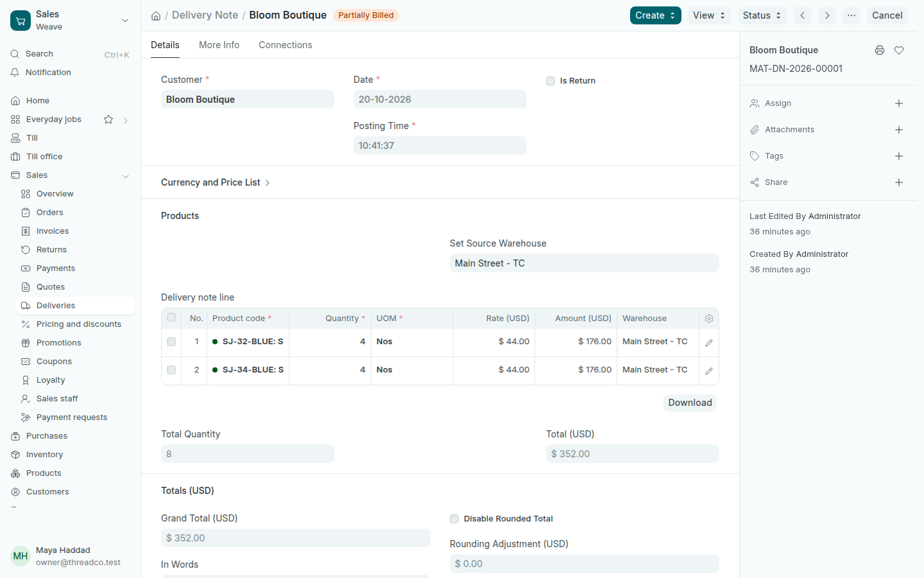Switch to the Details tab
This screenshot has height=578, width=924.
pyautogui.click(x=165, y=45)
